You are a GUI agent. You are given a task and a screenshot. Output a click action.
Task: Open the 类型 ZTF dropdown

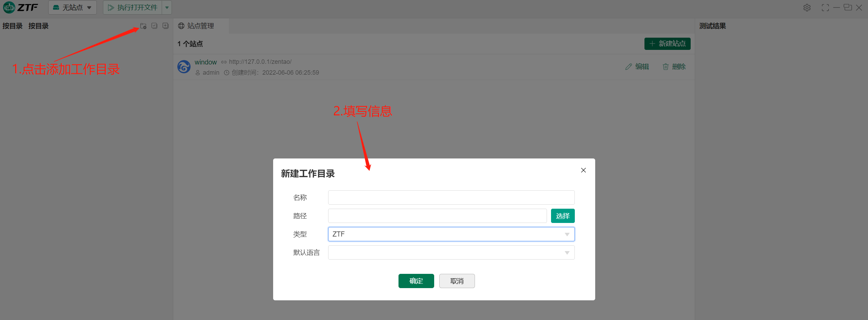click(x=451, y=234)
